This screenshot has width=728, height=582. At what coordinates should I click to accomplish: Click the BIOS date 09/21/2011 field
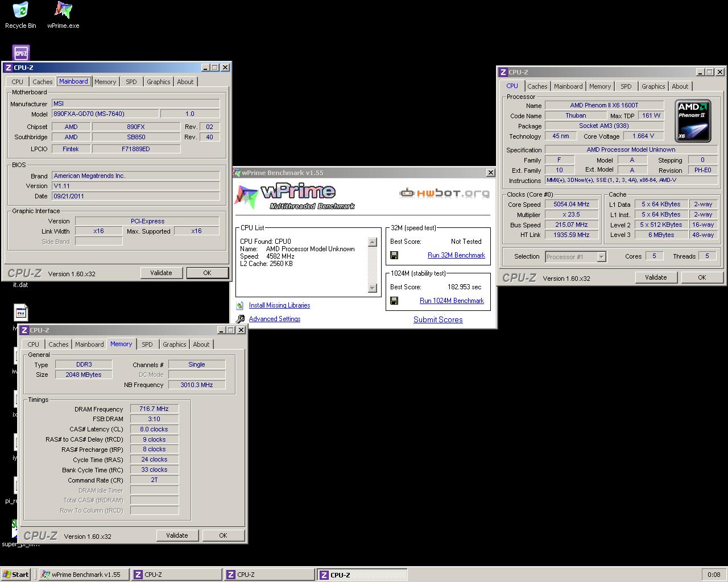tap(136, 196)
